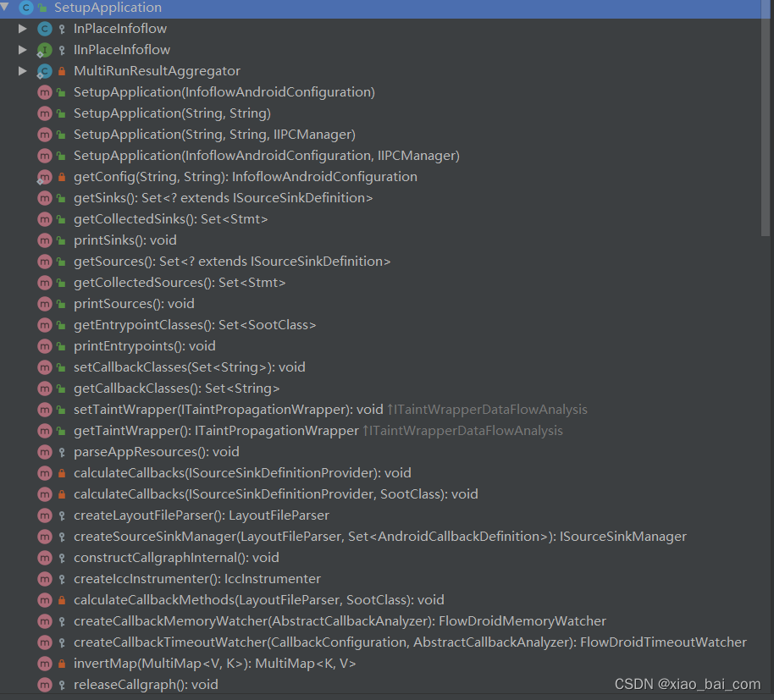Click the method icon beside constructCallgraphInternal()
Viewport: 774px width, 700px height.
[x=44, y=557]
